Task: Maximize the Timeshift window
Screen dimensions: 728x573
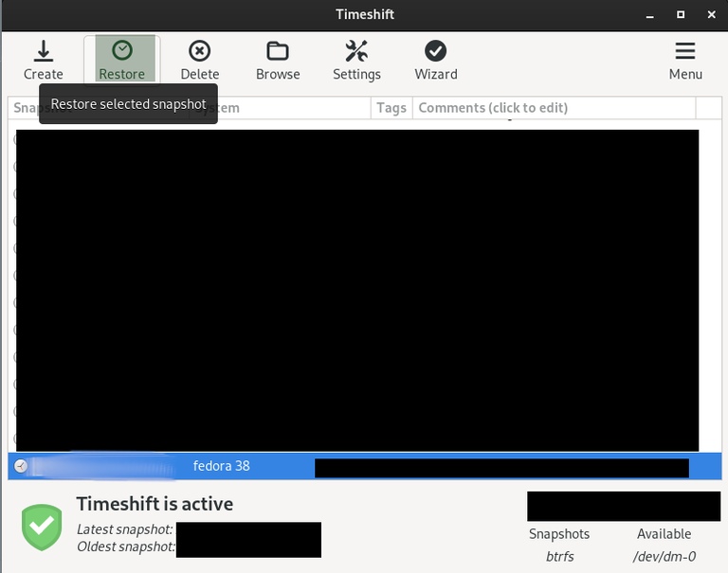Action: click(x=681, y=15)
